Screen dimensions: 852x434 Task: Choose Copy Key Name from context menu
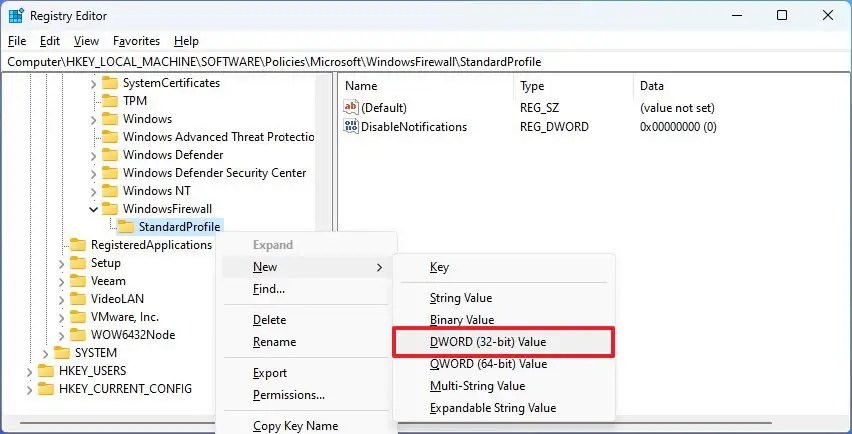(307, 426)
